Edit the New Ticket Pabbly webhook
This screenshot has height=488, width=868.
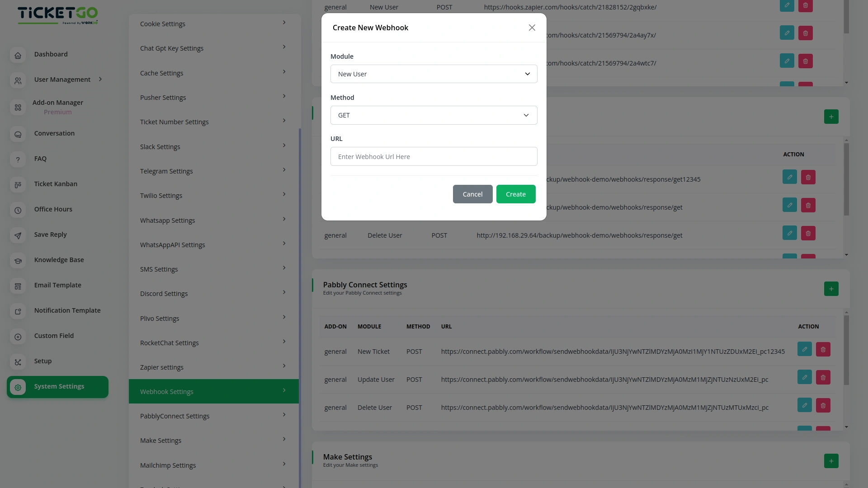805,349
